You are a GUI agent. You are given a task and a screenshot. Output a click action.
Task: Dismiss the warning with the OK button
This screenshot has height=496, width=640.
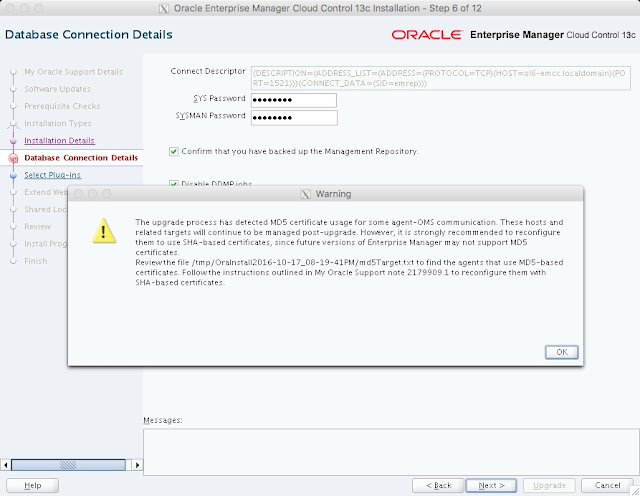(562, 352)
